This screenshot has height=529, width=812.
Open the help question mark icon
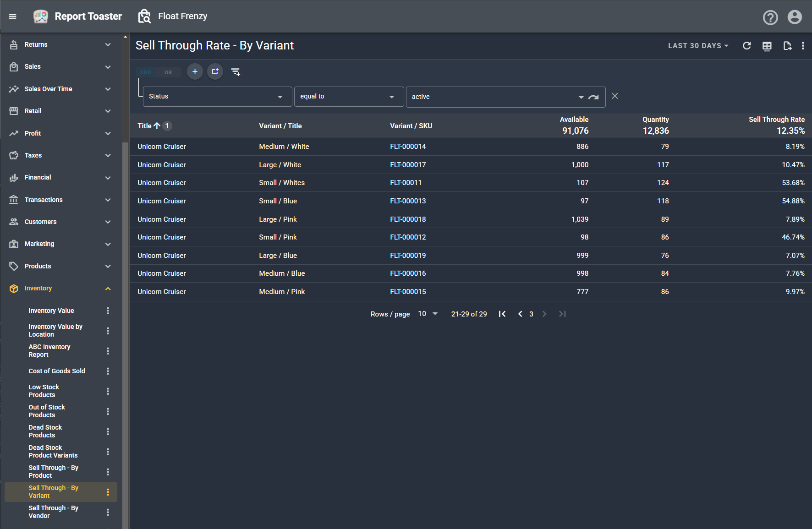770,17
